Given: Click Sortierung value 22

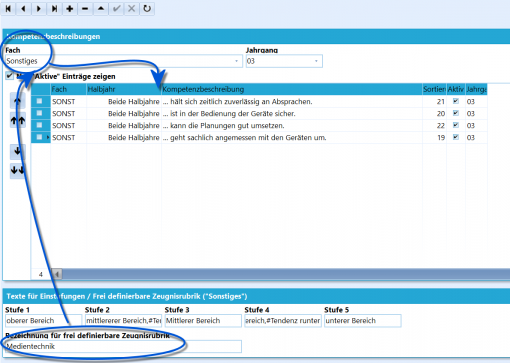Looking at the screenshot, I should tap(441, 125).
